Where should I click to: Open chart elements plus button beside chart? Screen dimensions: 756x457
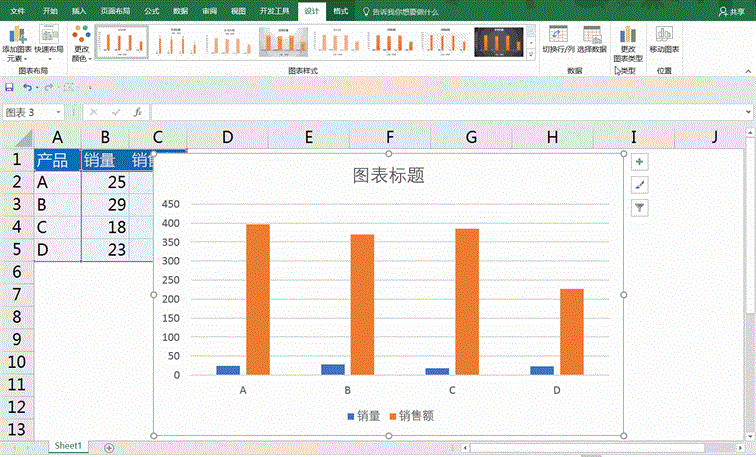pyautogui.click(x=640, y=161)
